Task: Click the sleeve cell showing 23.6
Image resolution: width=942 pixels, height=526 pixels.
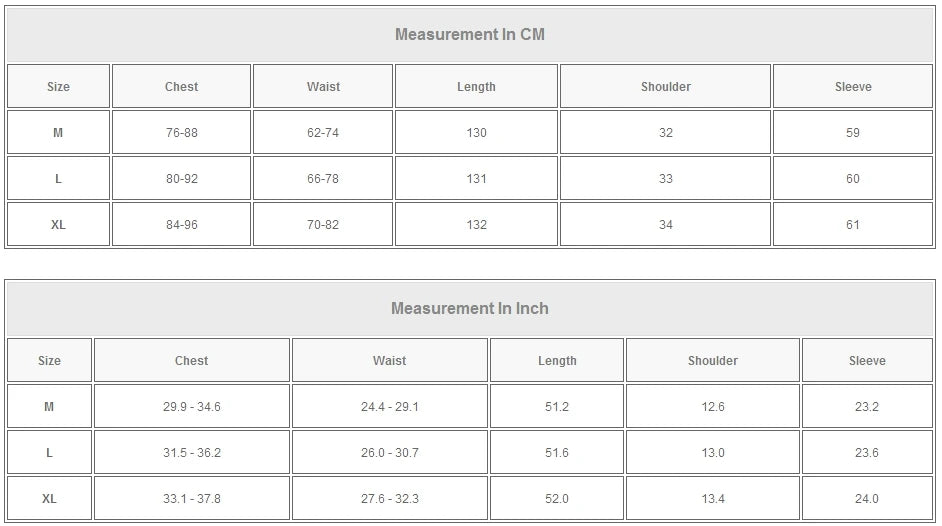Action: point(866,453)
